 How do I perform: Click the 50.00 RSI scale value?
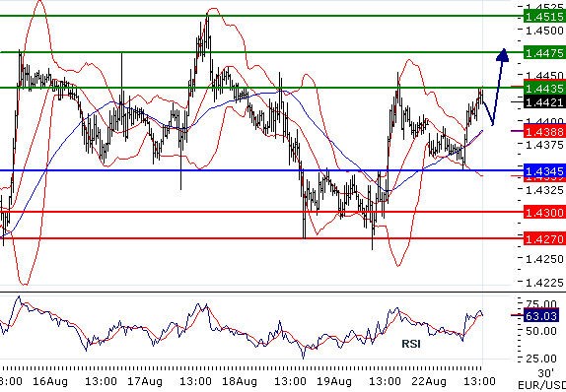coord(541,331)
